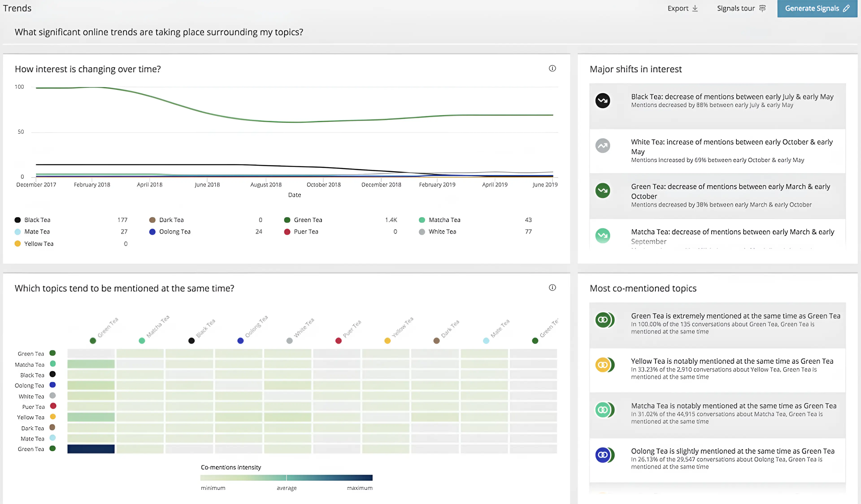The image size is (861, 504).
Task: Click Puer Tea heatmap column header dot
Action: pyautogui.click(x=339, y=340)
